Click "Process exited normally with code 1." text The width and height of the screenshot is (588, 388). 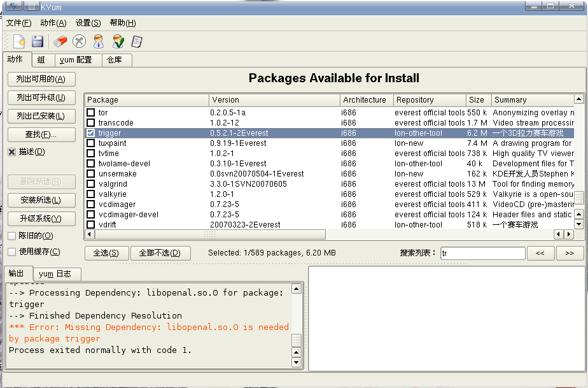coord(100,350)
